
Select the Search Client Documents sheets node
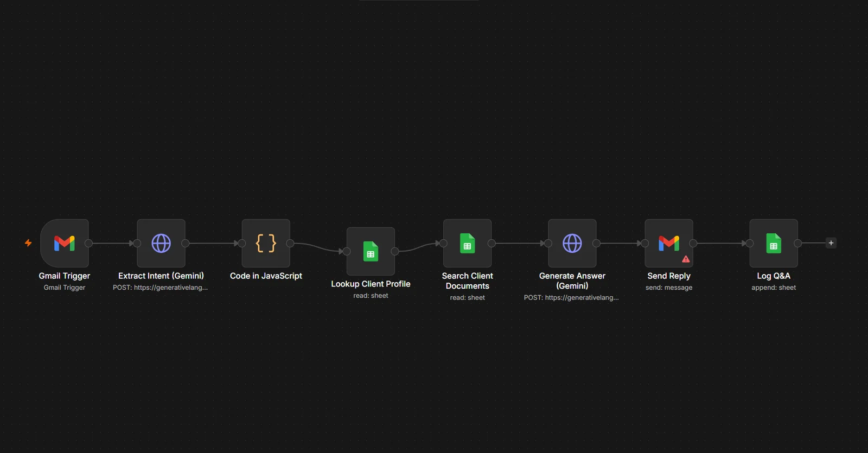coord(467,243)
